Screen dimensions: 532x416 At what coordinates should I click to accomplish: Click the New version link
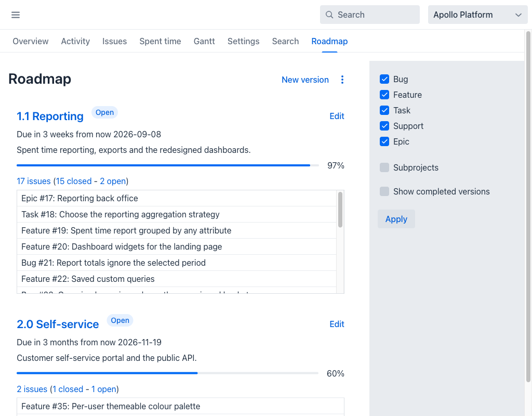pyautogui.click(x=305, y=80)
